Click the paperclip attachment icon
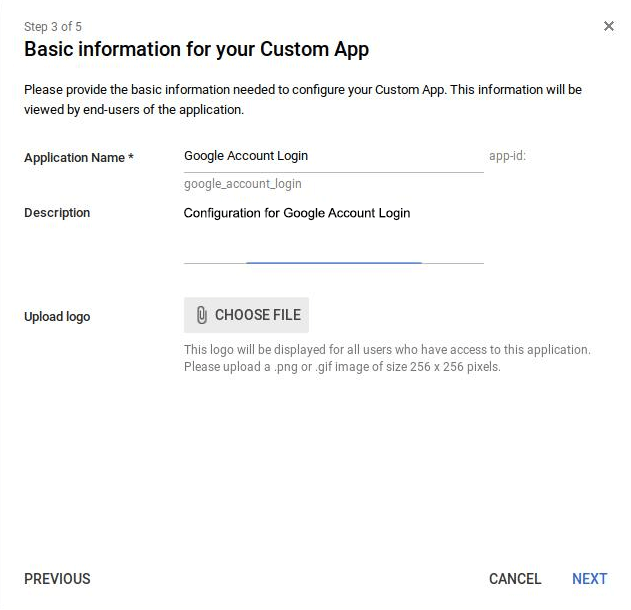The width and height of the screenshot is (631, 610). [x=202, y=315]
